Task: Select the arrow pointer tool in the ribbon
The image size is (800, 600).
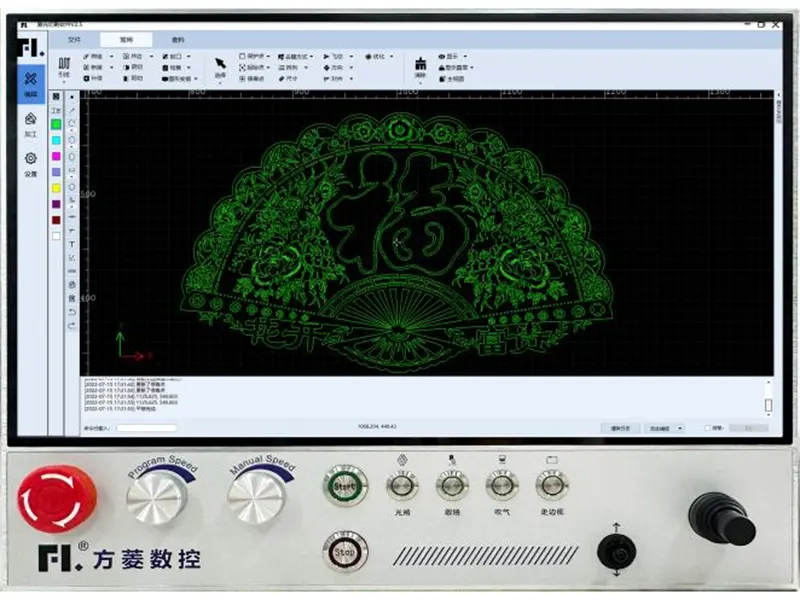Action: 220,63
